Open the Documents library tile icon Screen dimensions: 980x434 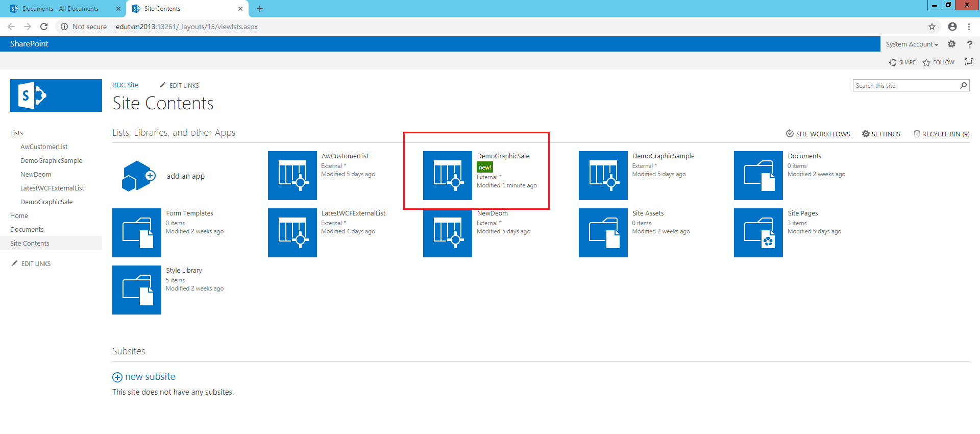758,176
